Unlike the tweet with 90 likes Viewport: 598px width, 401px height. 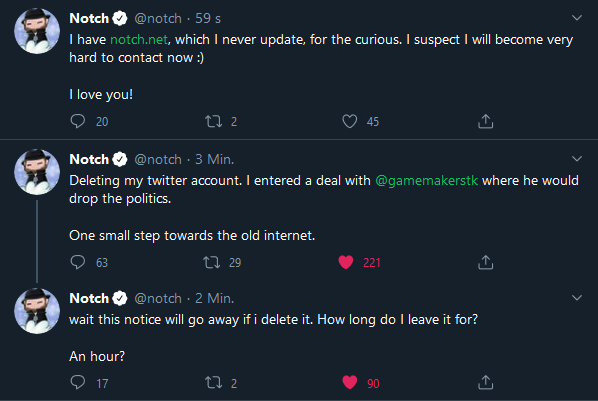pyautogui.click(x=349, y=382)
